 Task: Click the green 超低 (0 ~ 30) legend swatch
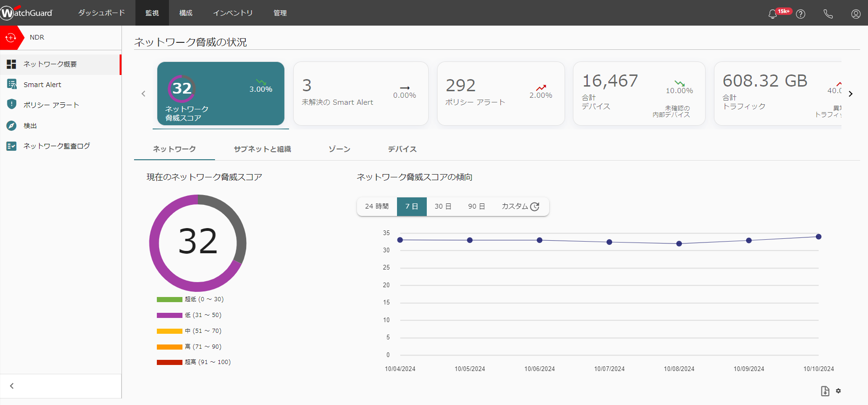169,299
